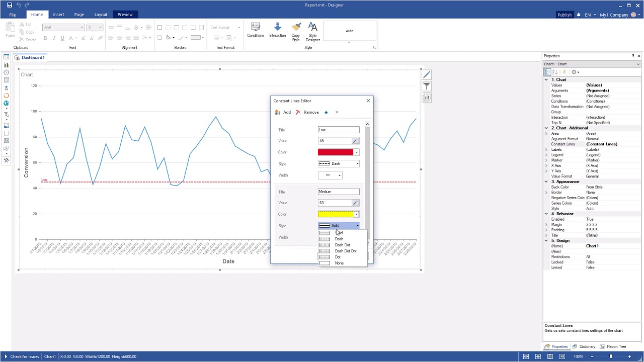Click the fit page height status icon
Screen dimensions: 644x362
tap(538, 356)
